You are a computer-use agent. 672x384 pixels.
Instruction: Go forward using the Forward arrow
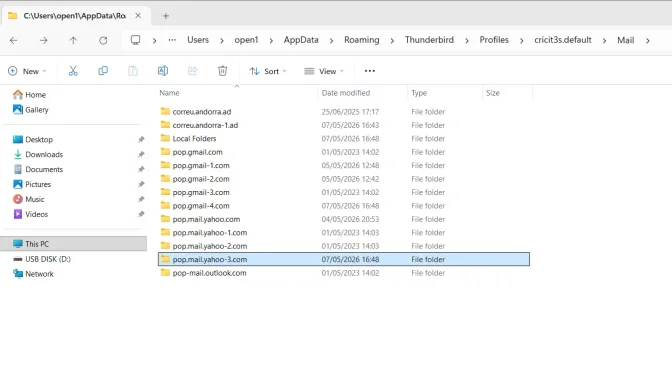tap(43, 40)
